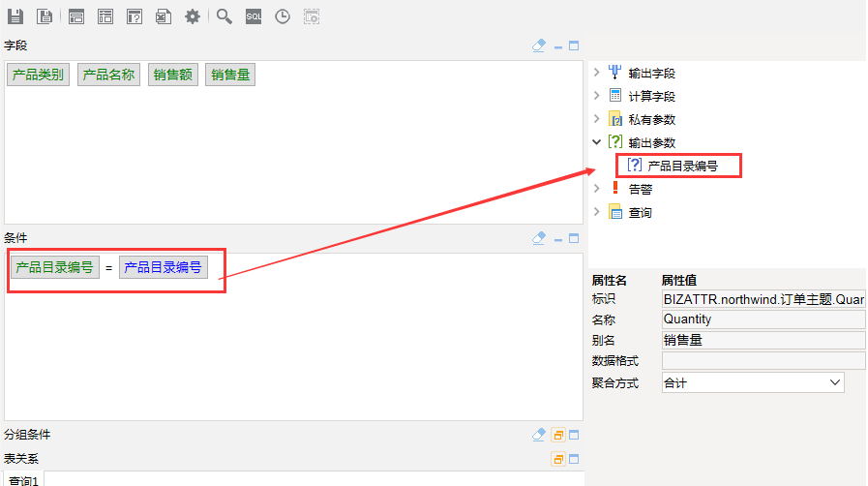Screen dimensions: 868x486
Task: Clear the 条件 panel with eraser icon
Action: tap(539, 238)
